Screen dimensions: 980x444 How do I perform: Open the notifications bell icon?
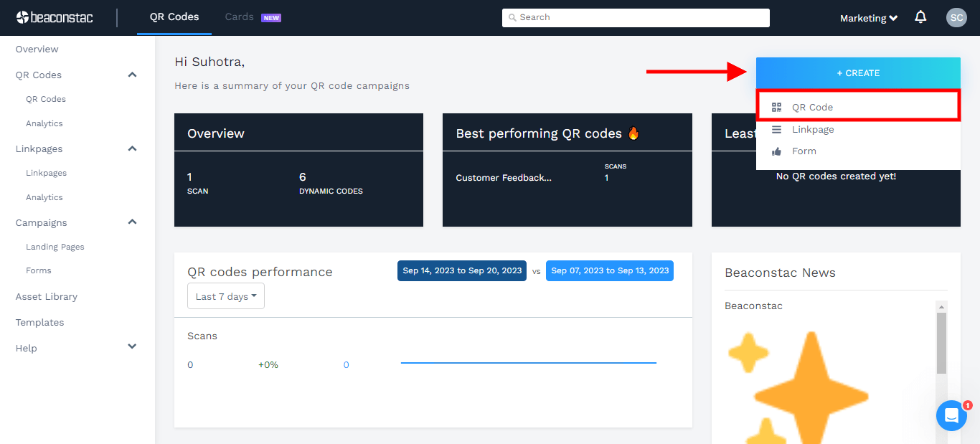click(920, 17)
